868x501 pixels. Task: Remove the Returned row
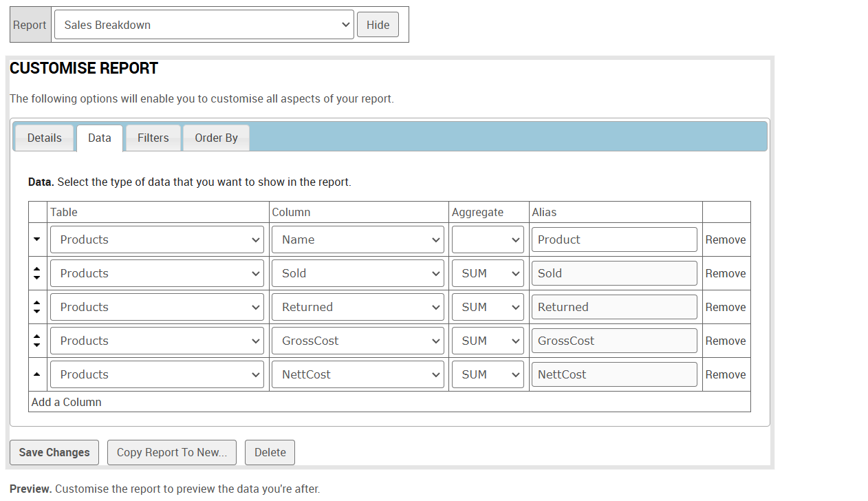(x=726, y=307)
